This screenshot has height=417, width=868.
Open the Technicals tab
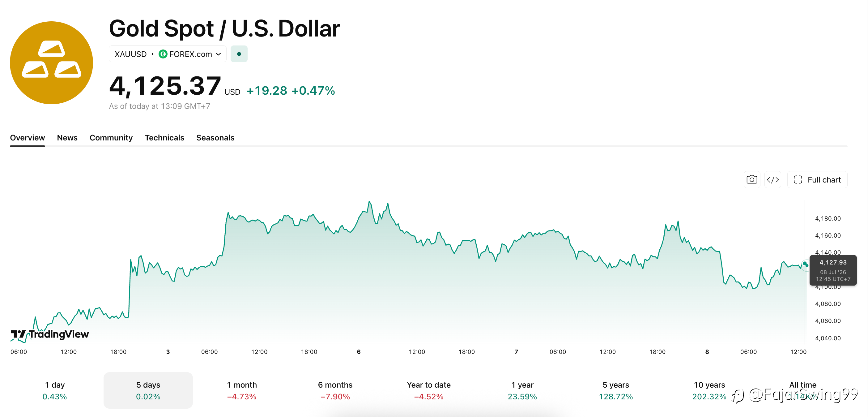(x=164, y=138)
